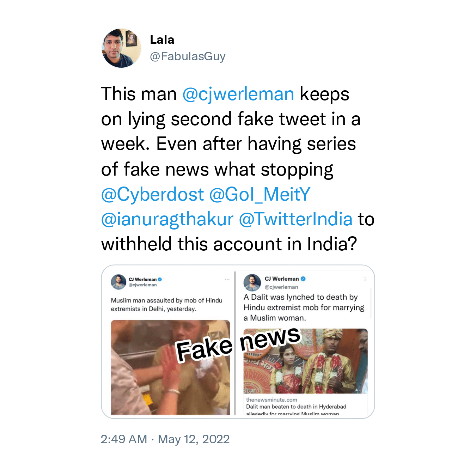
Task: Open the @cjwerleman mention in tweet text
Action: coord(238,94)
